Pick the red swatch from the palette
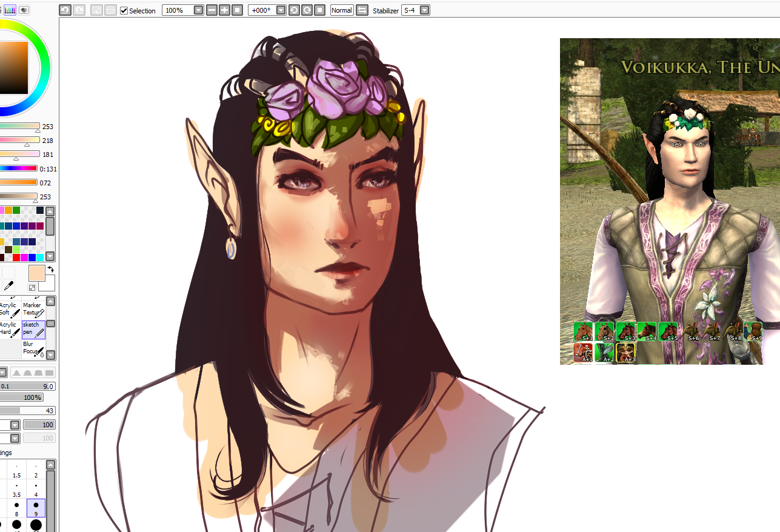The width and height of the screenshot is (780, 532). [x=16, y=258]
